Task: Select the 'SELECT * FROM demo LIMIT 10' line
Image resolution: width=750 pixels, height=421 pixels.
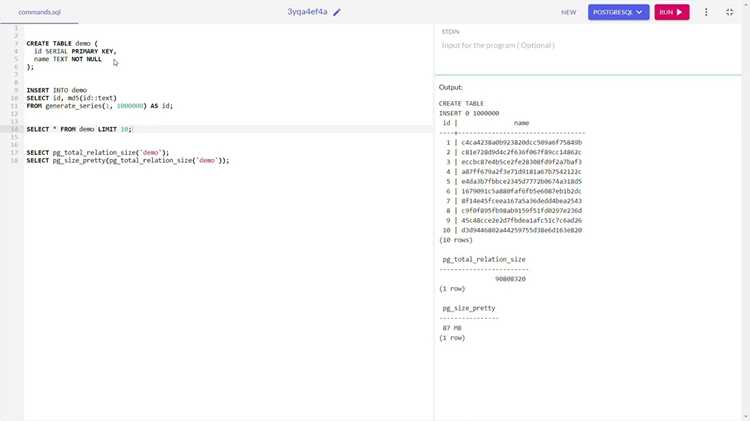Action: coord(79,129)
